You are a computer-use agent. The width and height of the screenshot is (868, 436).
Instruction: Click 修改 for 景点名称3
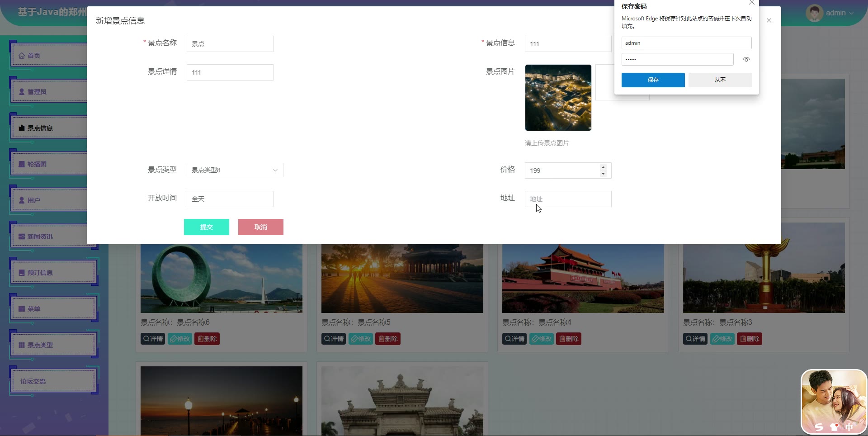722,339
